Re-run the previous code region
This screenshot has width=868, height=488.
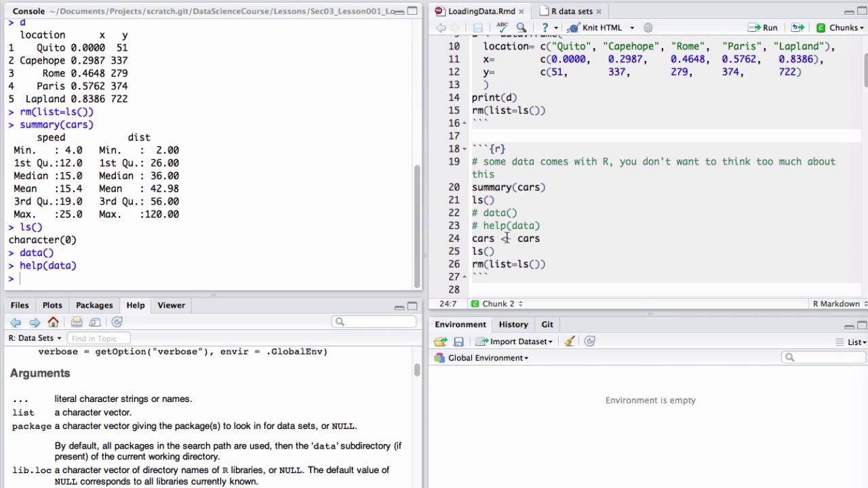tap(797, 28)
